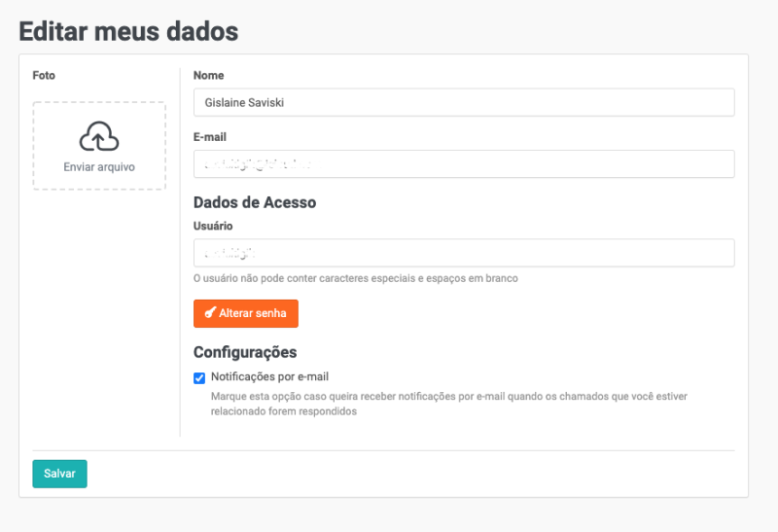Click the cloud upload icon
The image size is (778, 532).
tap(99, 138)
